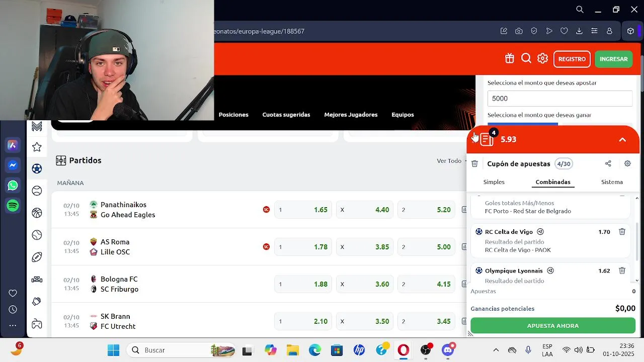Open Messenger in the Opera sidebar
This screenshot has width=644, height=362.
pyautogui.click(x=13, y=165)
